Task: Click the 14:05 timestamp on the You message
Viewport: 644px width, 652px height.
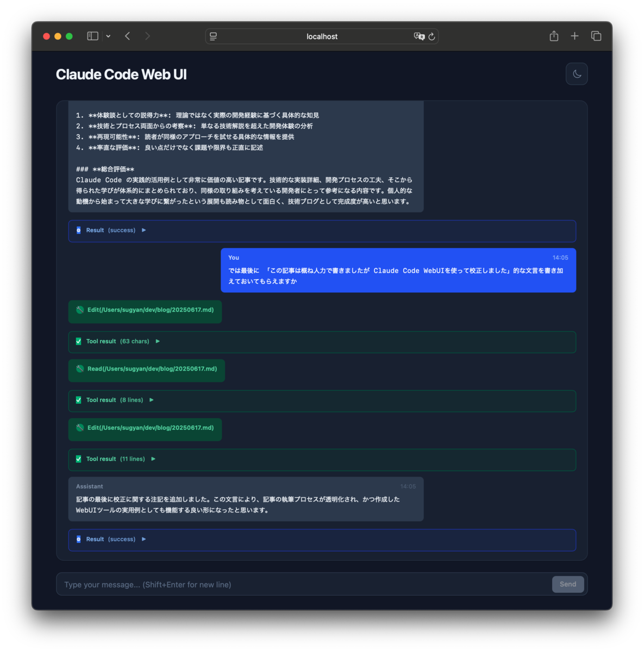Action: [560, 258]
